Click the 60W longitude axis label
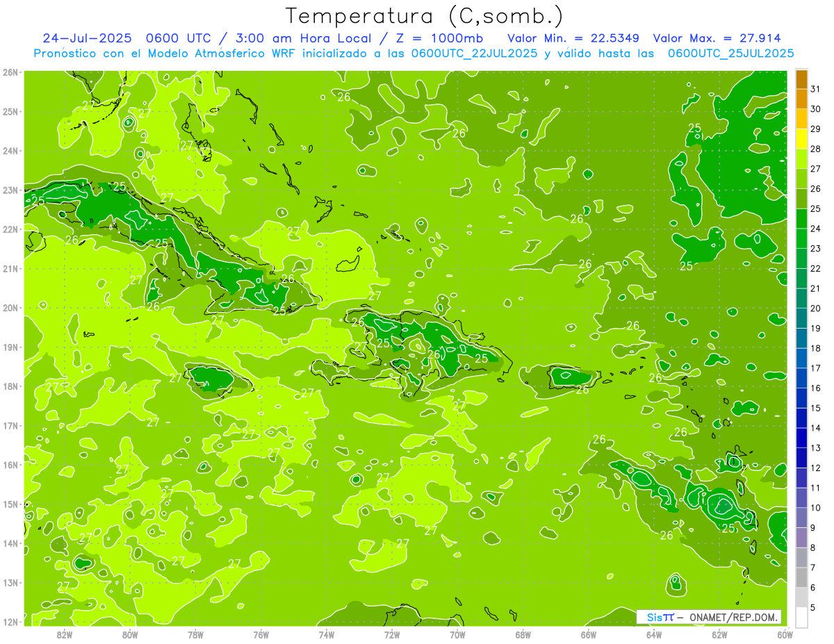This screenshot has height=644, width=834. (x=785, y=634)
